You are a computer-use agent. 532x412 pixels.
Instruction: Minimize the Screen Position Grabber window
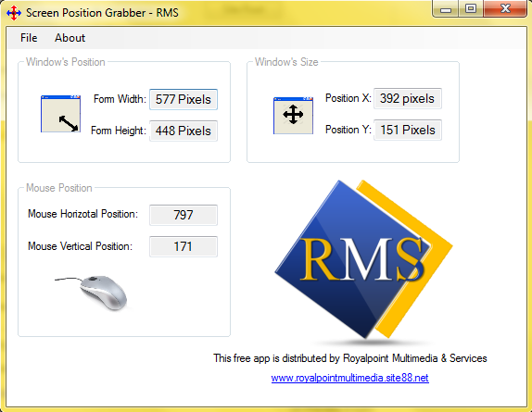click(446, 9)
